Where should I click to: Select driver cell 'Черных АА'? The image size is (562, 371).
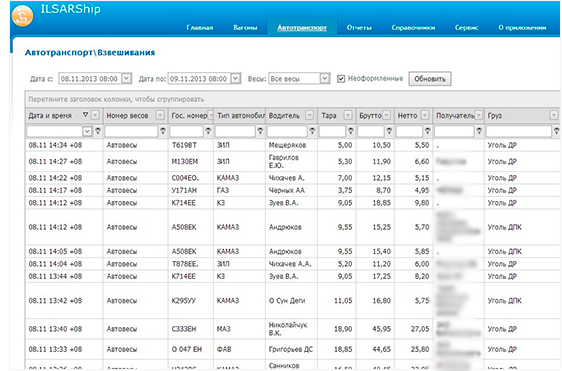tap(287, 190)
